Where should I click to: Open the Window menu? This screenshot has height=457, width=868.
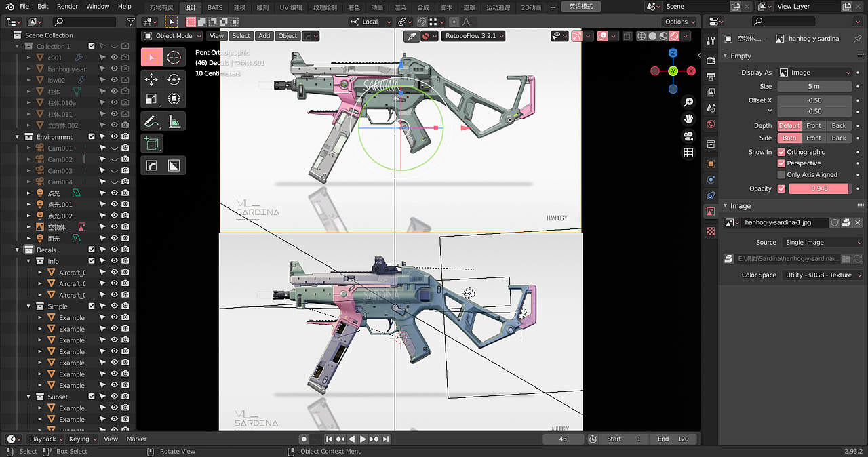[x=98, y=6]
